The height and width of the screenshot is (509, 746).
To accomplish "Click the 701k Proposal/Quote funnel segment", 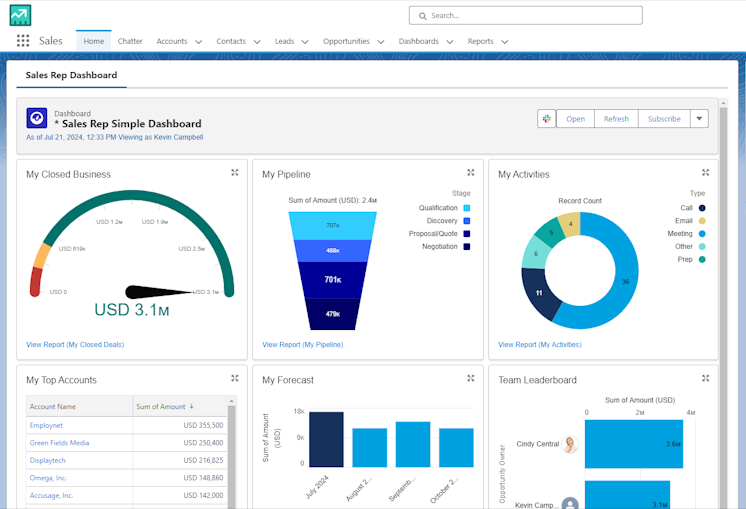I will (333, 280).
